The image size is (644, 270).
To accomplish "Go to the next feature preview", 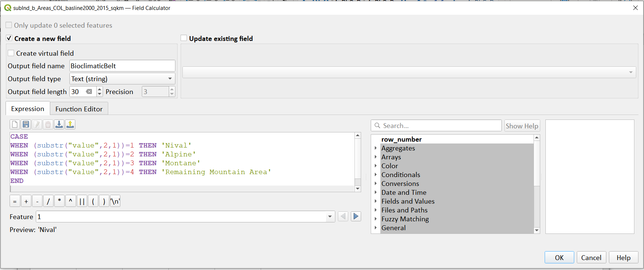I will [x=356, y=217].
